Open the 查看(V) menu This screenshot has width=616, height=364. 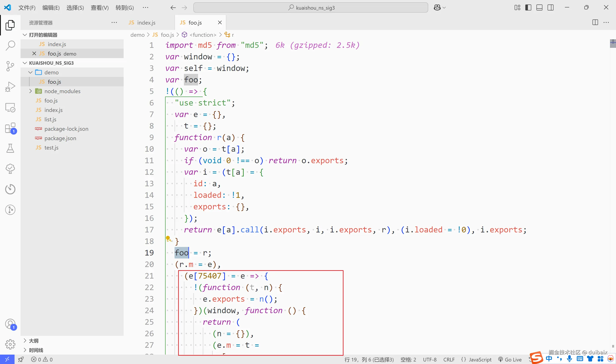(x=99, y=8)
